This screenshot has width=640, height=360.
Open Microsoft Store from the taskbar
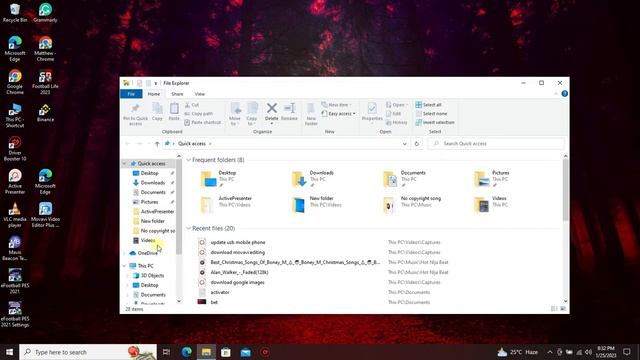coord(226,352)
